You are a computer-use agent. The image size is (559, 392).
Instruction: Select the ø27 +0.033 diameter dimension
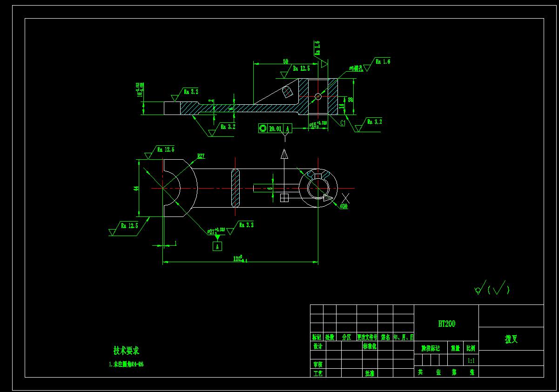click(216, 230)
